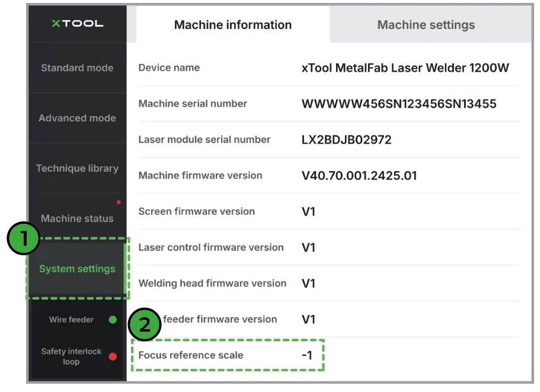The image size is (540, 392).
Task: Click V1 value of feeder firmware version
Action: 309,320
